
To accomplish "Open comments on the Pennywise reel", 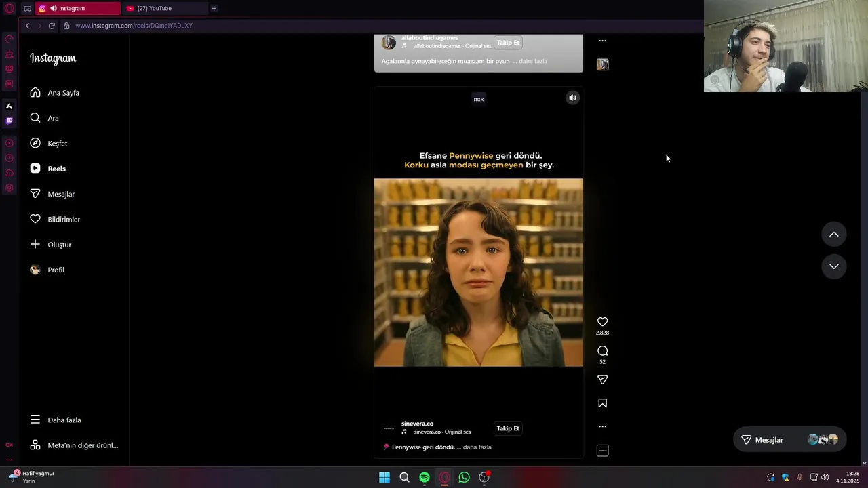I will coord(602,351).
